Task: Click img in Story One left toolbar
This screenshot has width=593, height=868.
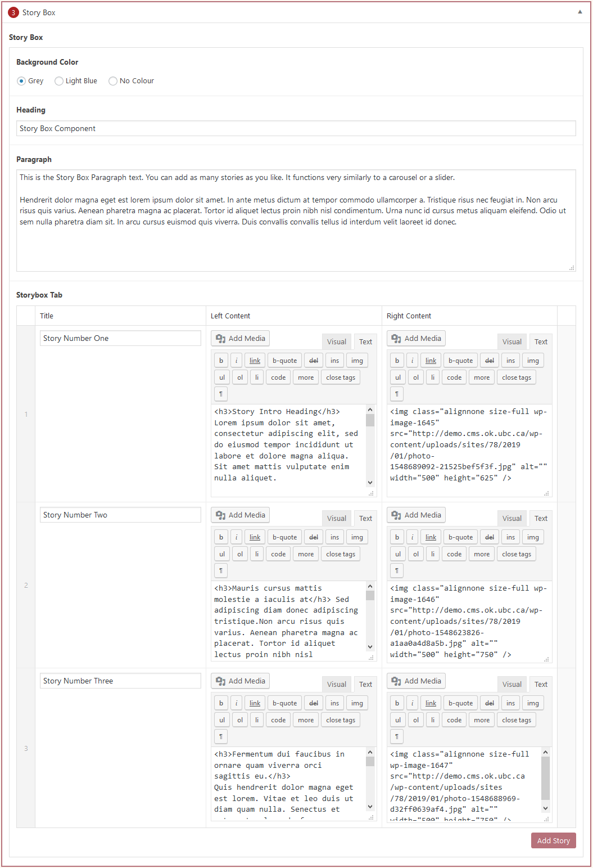Action: click(357, 361)
